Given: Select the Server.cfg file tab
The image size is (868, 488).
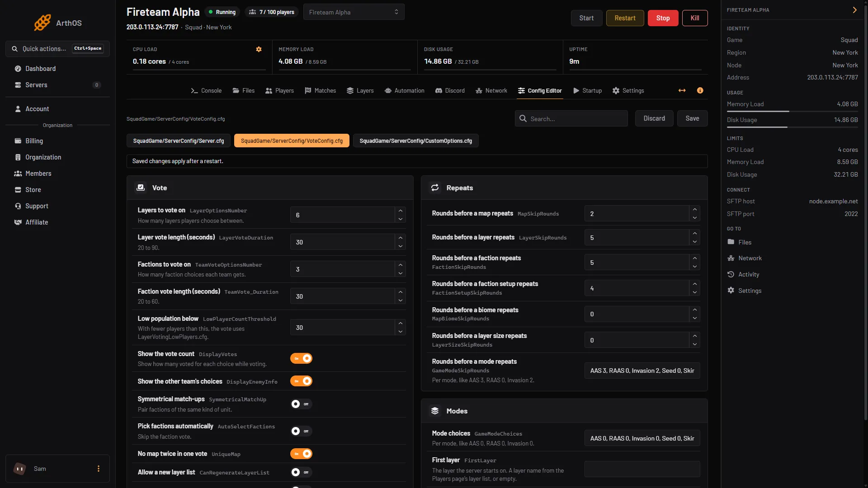Looking at the screenshot, I should (179, 141).
